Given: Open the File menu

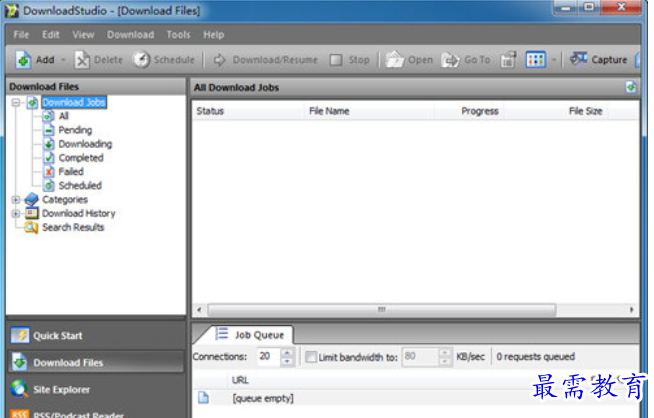Looking at the screenshot, I should [x=21, y=35].
